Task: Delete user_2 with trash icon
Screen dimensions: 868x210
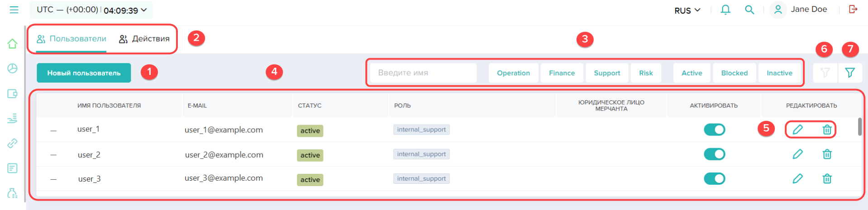Action: [x=827, y=154]
